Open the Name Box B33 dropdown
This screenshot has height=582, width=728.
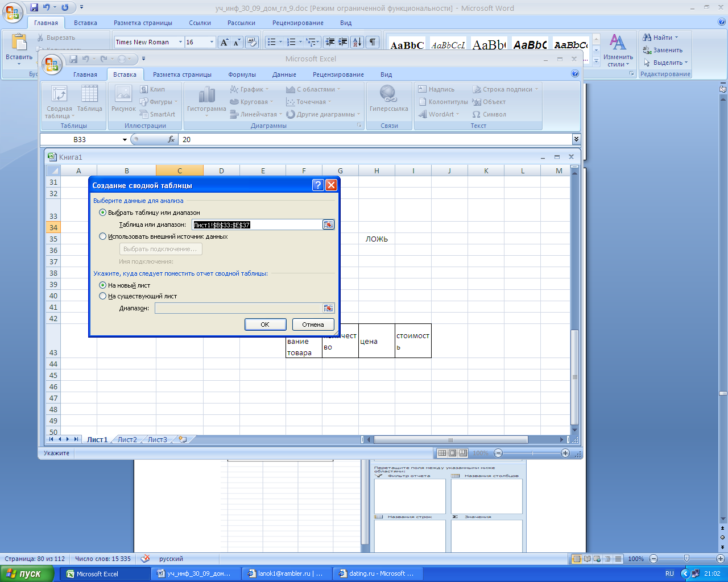pos(125,140)
